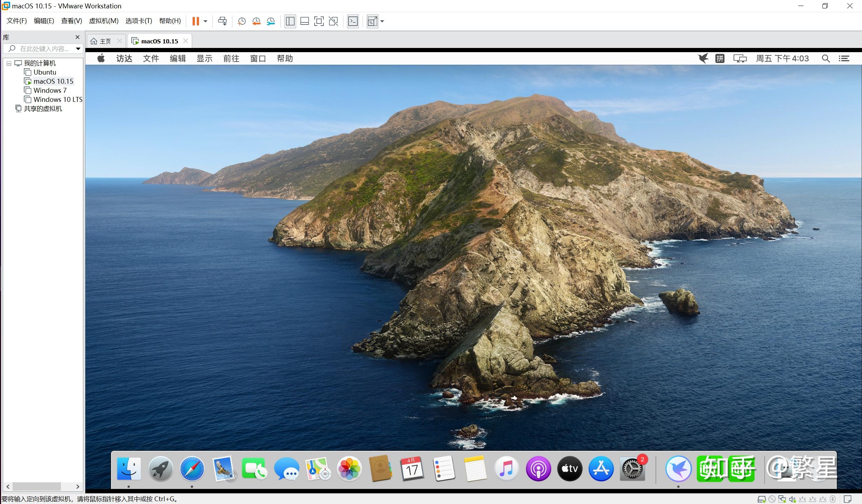Click the Unity mode toolbar icon
Image resolution: width=862 pixels, height=504 pixels.
(x=334, y=21)
